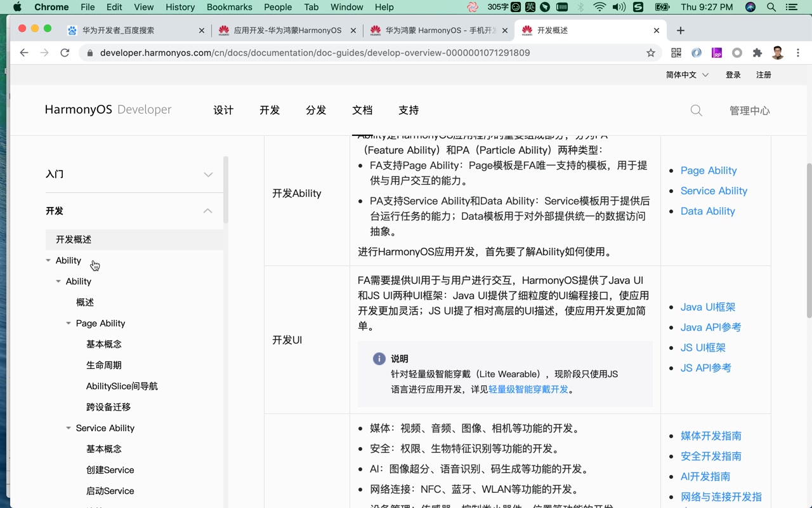Click the search icon on the HarmonyOS site

click(696, 110)
